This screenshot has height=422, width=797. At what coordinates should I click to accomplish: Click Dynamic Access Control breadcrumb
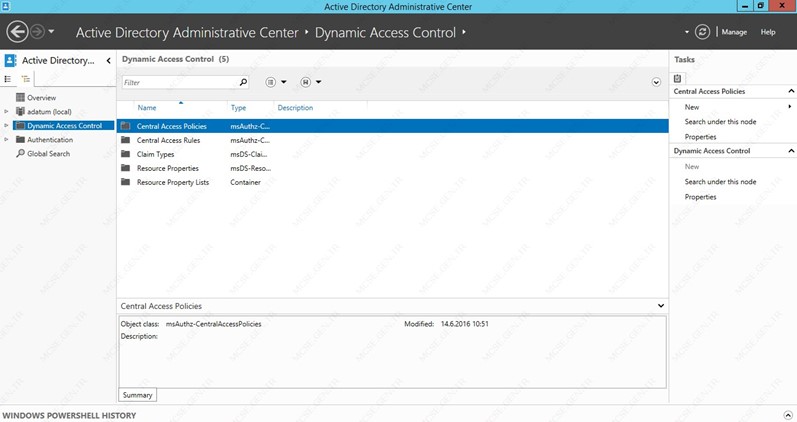(x=385, y=33)
